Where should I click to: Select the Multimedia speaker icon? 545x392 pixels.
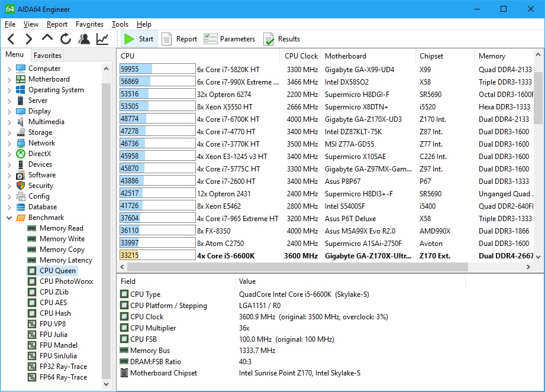pos(21,122)
